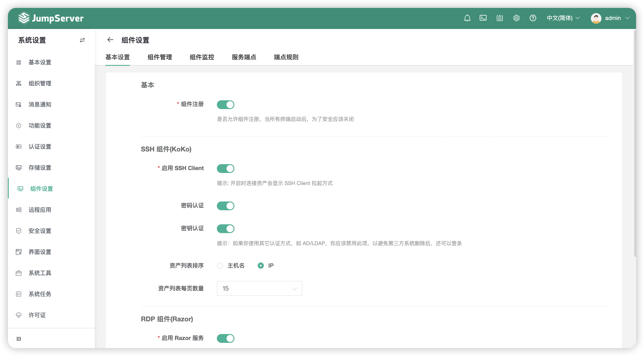This screenshot has width=644, height=356.
Task: Open 存储设置 in the sidebar
Action: 51,167
